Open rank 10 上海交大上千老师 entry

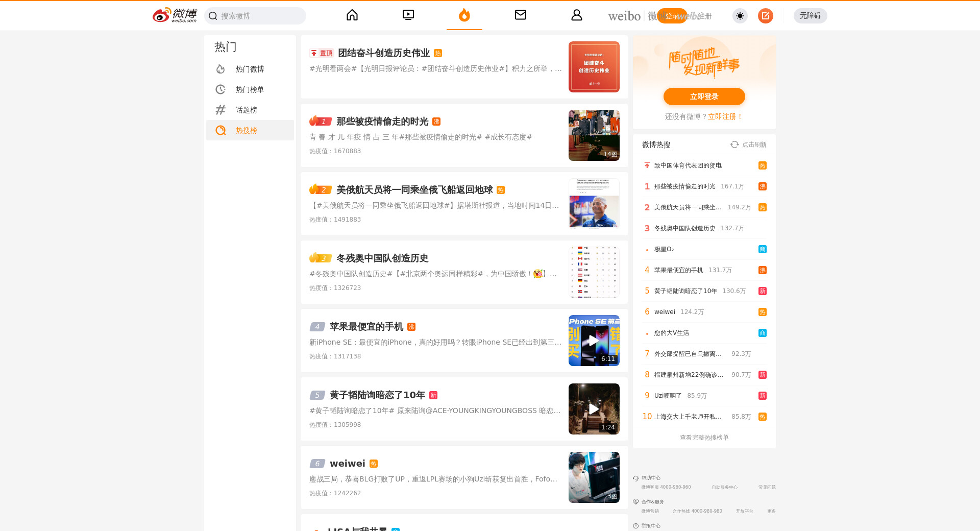pyautogui.click(x=704, y=417)
